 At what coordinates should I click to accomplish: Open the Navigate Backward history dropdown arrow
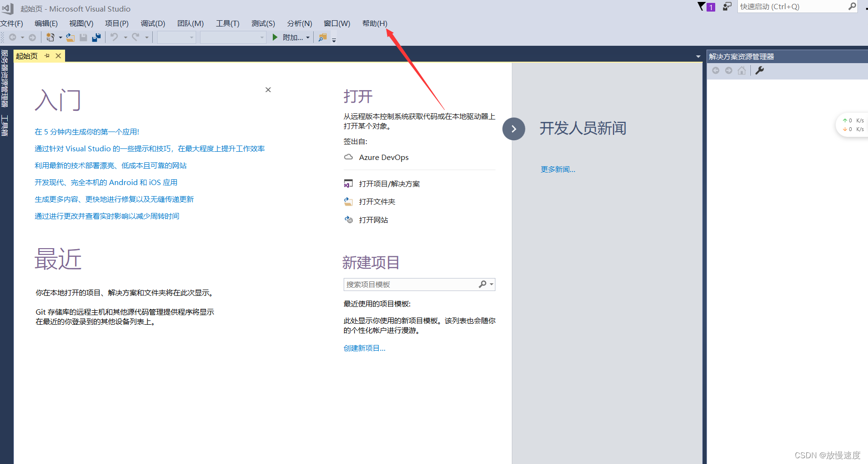pos(22,37)
